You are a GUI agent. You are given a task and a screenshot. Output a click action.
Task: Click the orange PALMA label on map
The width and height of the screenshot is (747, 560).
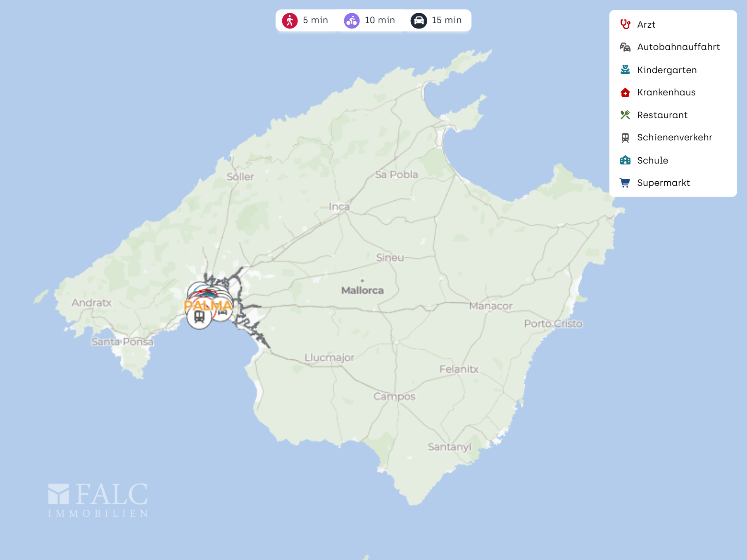[208, 306]
